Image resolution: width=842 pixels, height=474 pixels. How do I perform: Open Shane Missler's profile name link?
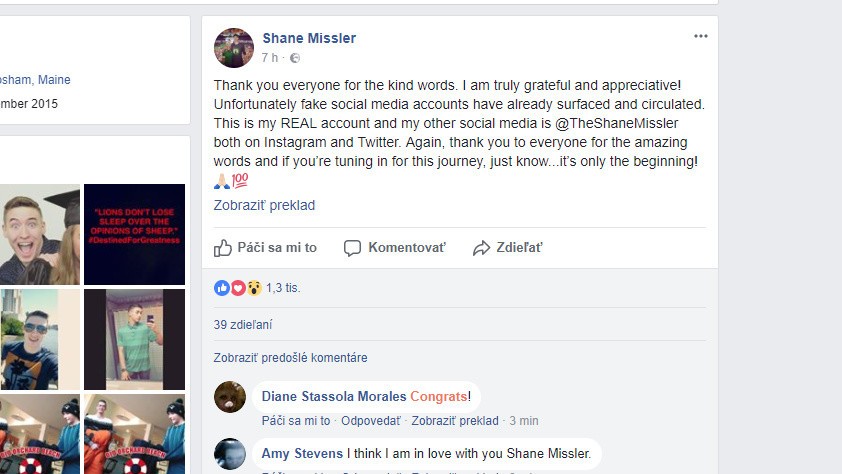309,39
